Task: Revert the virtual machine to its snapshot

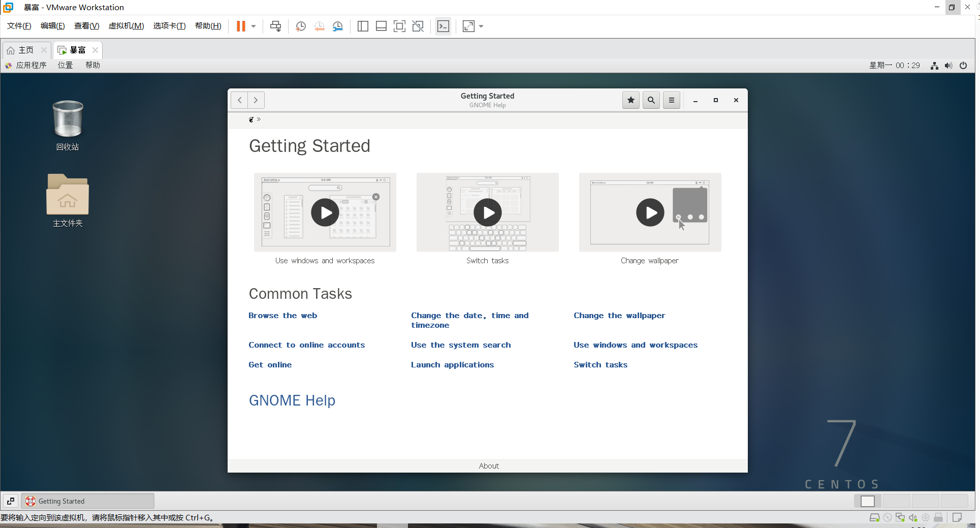Action: (x=319, y=26)
